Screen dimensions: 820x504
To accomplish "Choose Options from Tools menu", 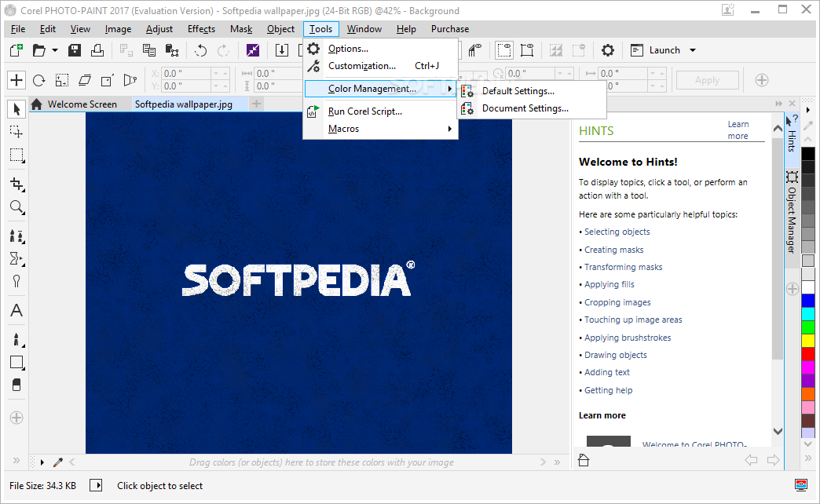I will coord(381,49).
